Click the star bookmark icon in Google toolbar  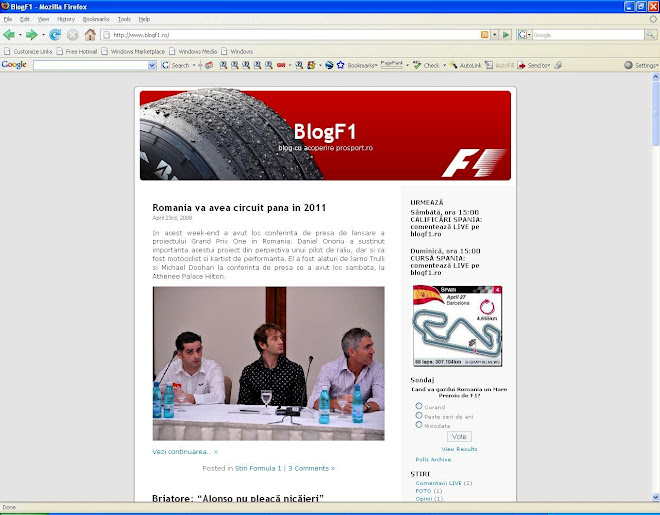pos(340,65)
